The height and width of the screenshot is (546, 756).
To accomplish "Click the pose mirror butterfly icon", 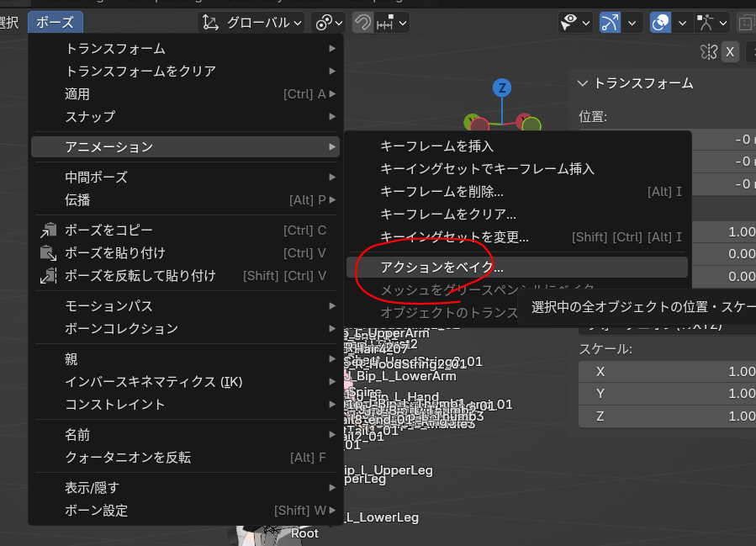I will (708, 52).
